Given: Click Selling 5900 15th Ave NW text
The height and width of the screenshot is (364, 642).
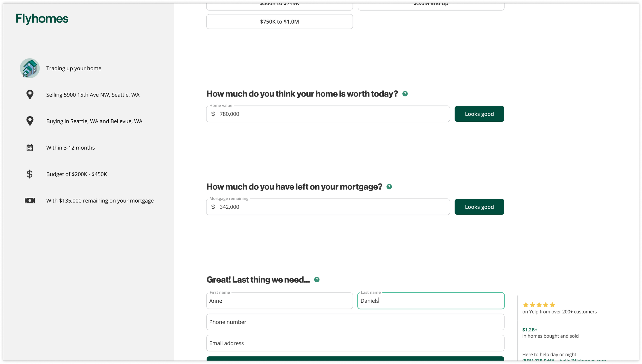Looking at the screenshot, I should click(93, 95).
